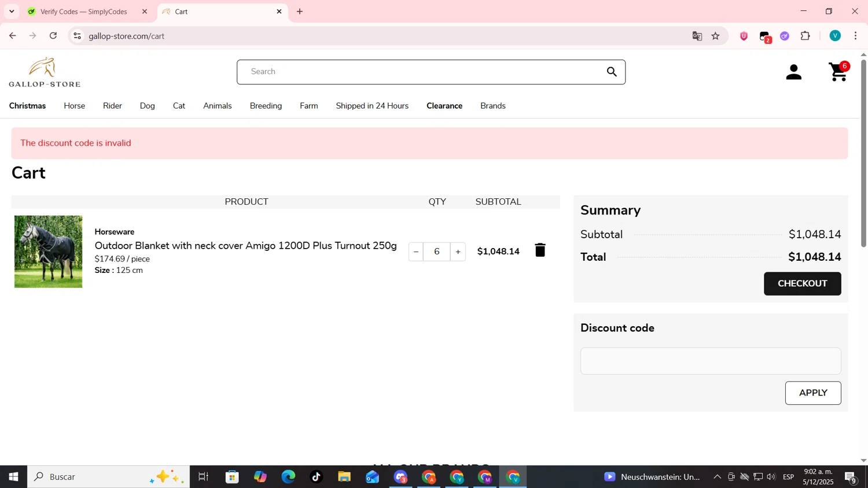868x488 pixels.
Task: Decrease quantity with the minus button
Action: click(x=416, y=252)
